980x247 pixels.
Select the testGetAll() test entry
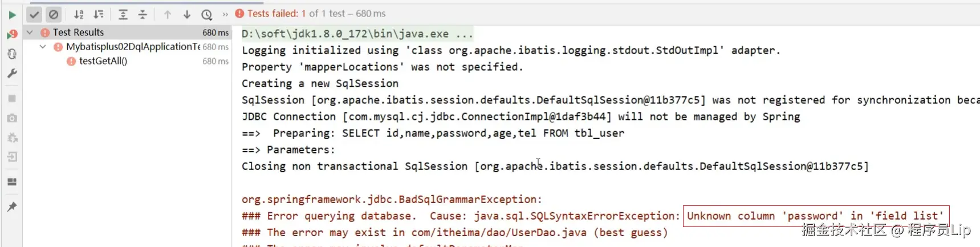pyautogui.click(x=103, y=61)
